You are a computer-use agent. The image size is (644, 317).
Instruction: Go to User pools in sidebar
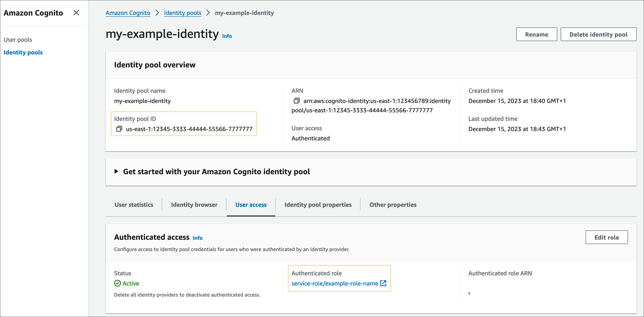(18, 40)
